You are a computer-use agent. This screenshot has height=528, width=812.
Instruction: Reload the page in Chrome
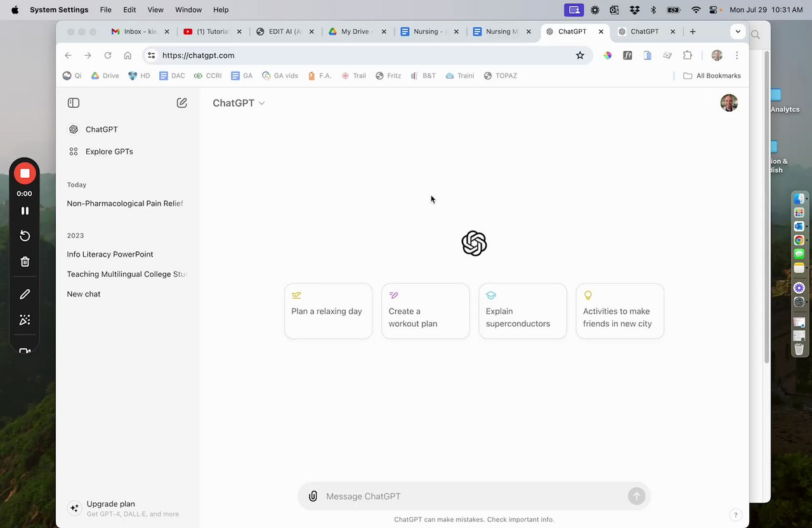108,55
